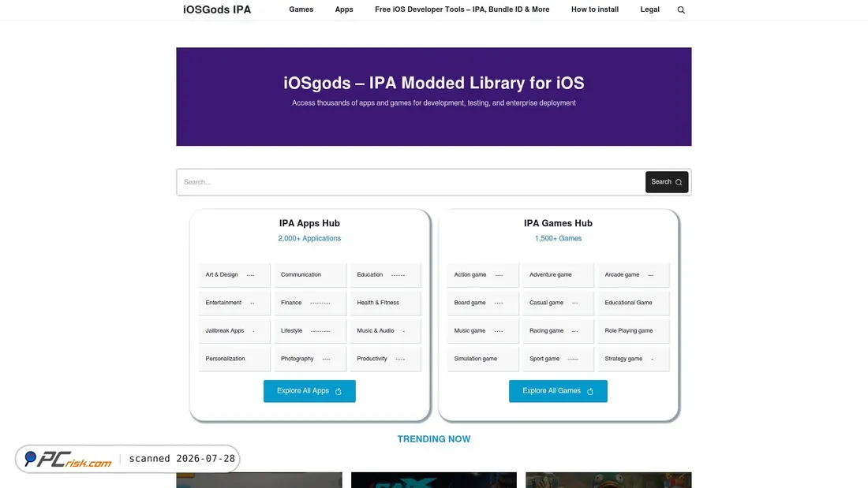The width and height of the screenshot is (868, 488).
Task: Open the Apps menu item
Action: pos(344,9)
